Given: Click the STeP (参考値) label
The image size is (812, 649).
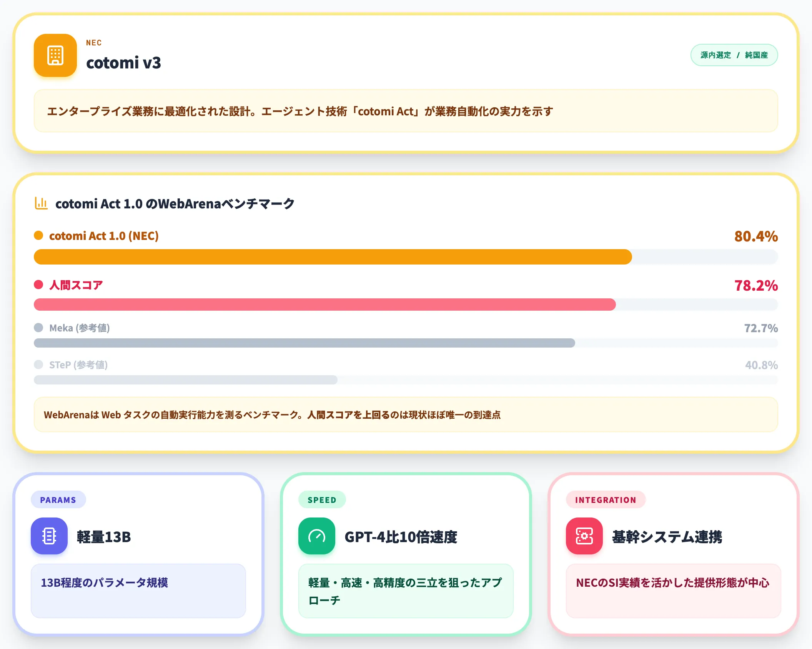Looking at the screenshot, I should pos(78,365).
